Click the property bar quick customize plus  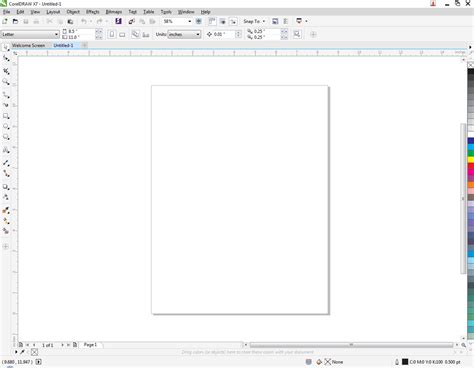coord(313,34)
